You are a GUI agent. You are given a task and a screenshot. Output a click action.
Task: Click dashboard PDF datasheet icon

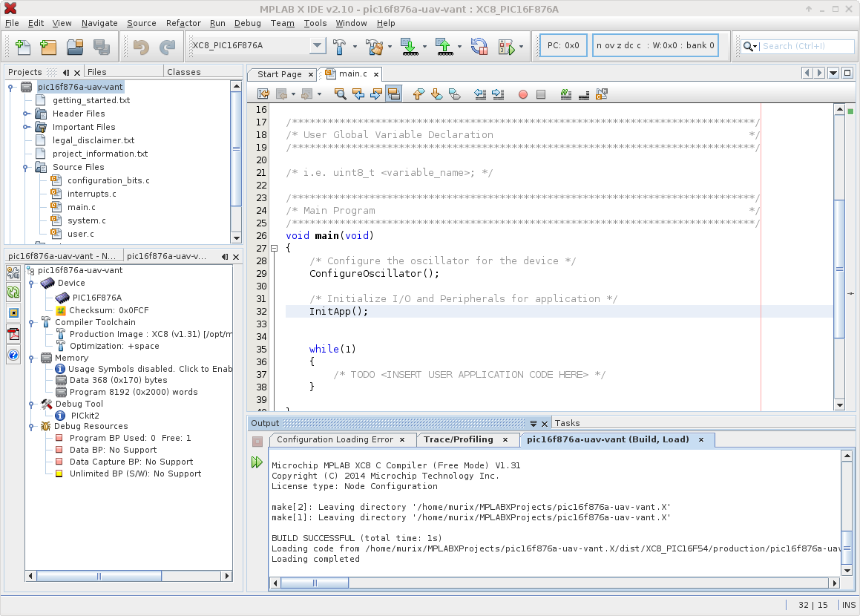[x=13, y=334]
